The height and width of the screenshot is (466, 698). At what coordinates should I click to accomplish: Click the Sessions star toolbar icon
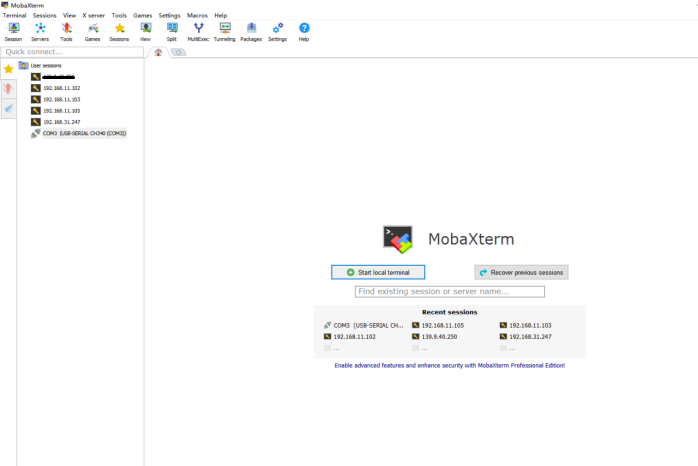119,32
